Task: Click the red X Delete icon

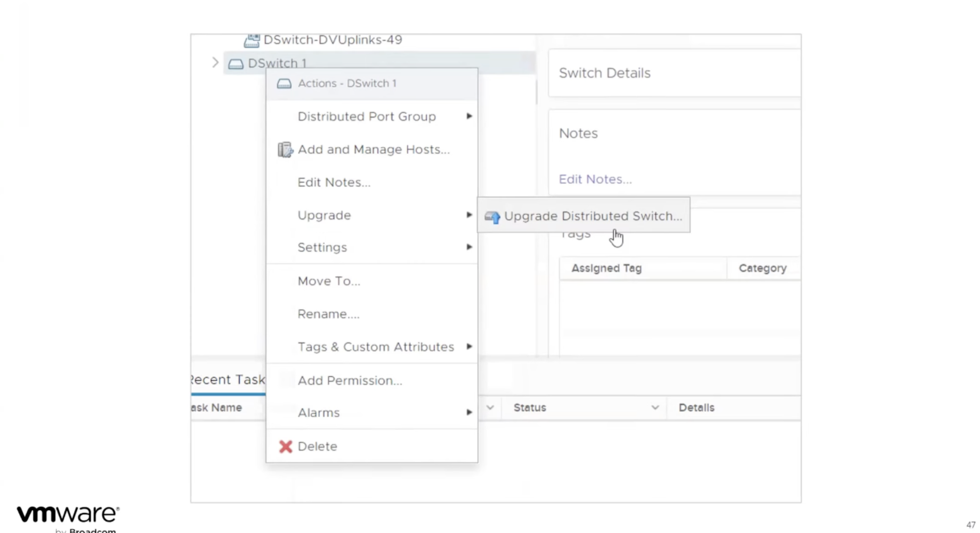Action: click(285, 447)
